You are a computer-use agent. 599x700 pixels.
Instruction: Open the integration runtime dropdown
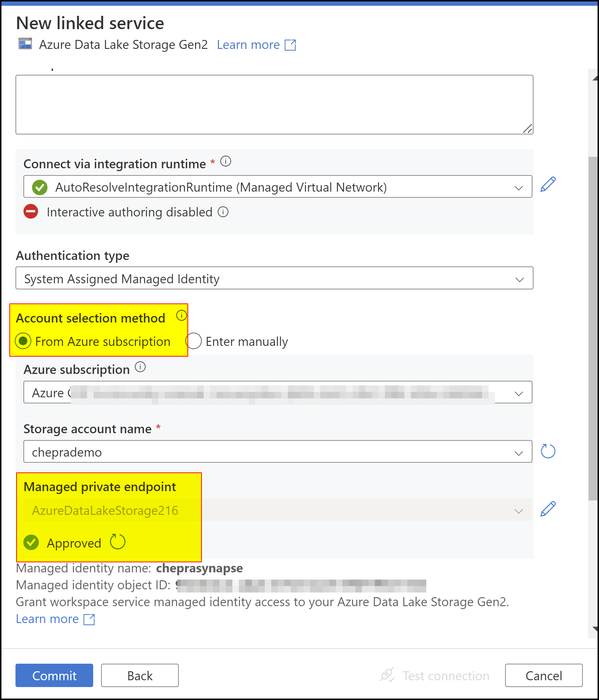[278, 187]
